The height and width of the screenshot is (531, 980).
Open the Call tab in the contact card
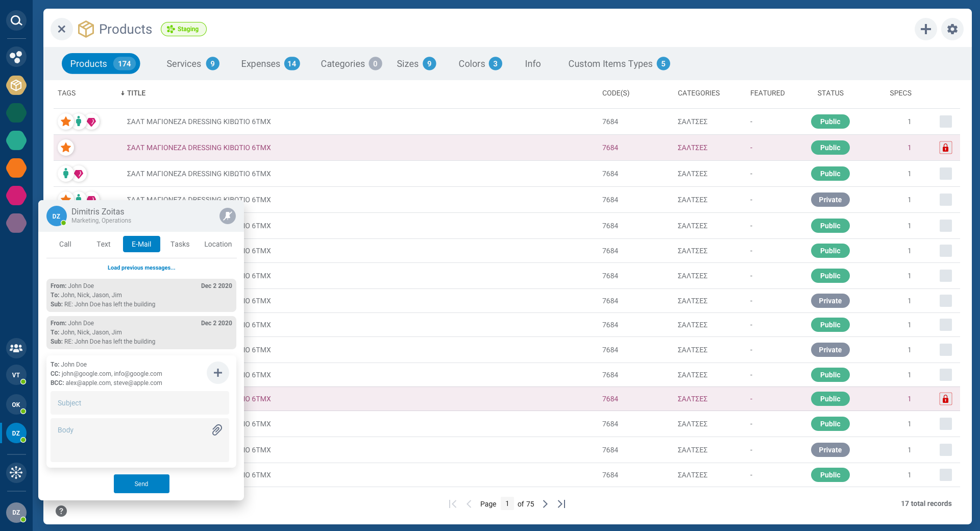[65, 244]
